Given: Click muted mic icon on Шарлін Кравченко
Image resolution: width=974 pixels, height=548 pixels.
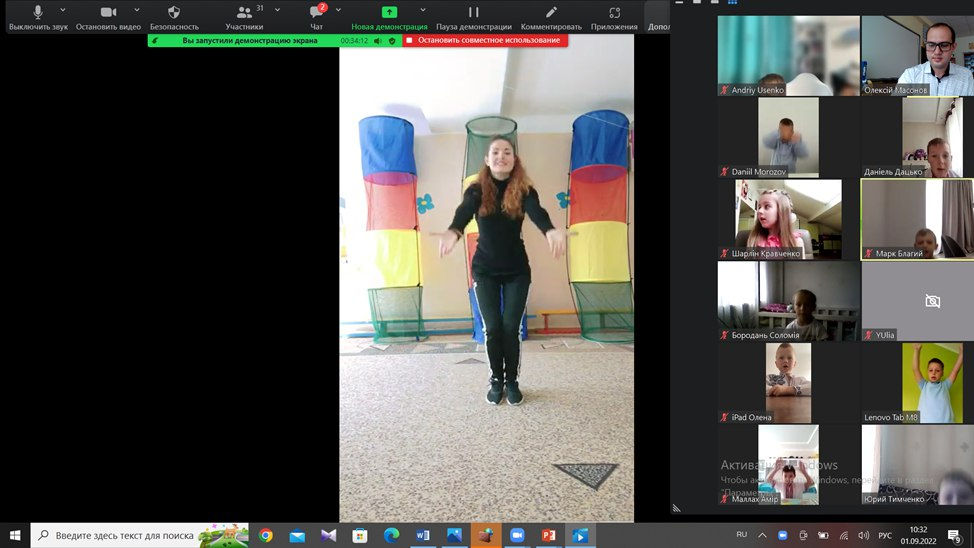Looking at the screenshot, I should (x=724, y=253).
